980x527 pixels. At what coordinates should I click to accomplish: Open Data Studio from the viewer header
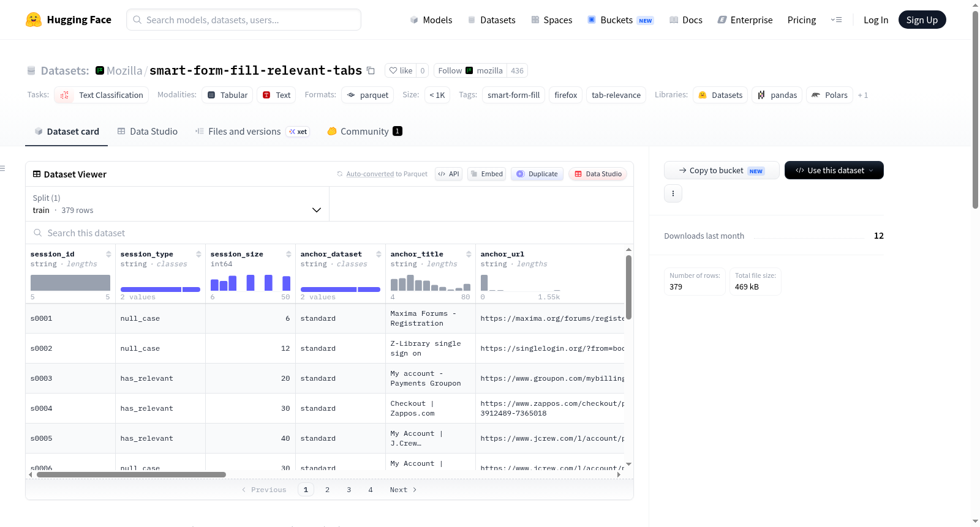[x=598, y=174]
